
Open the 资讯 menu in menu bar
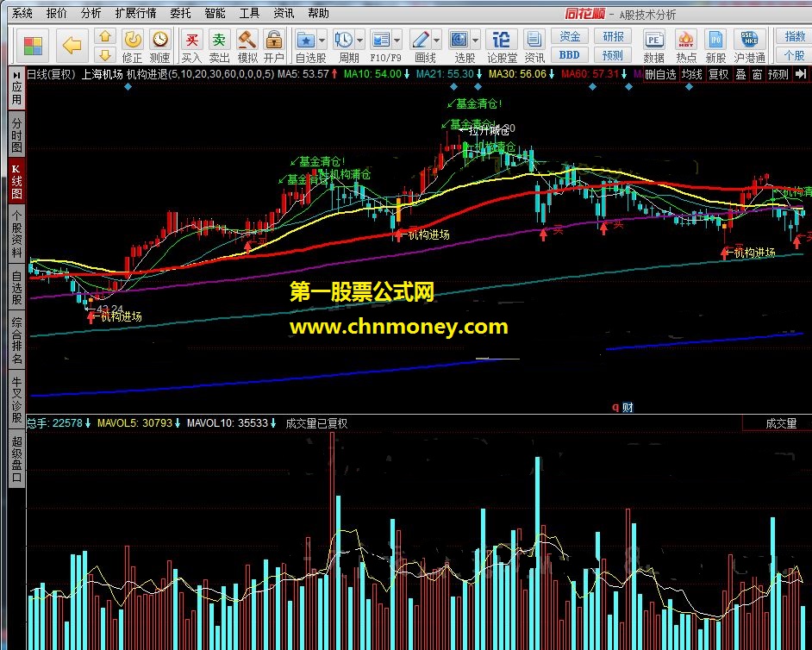(284, 13)
